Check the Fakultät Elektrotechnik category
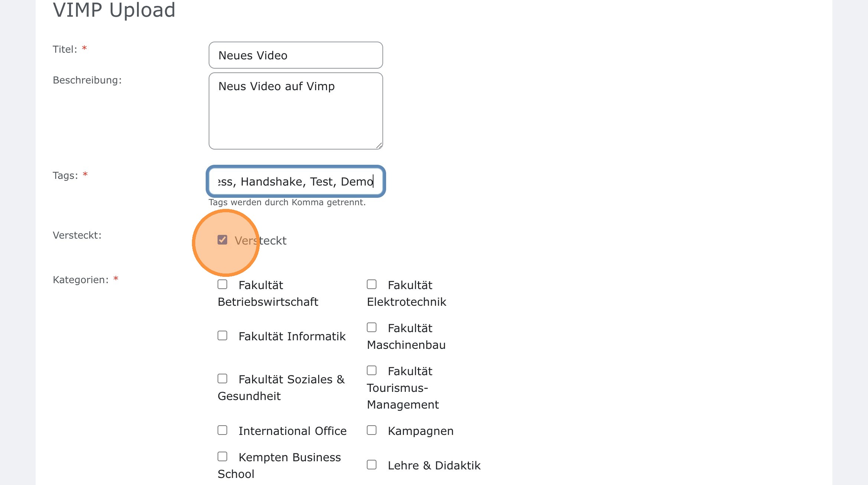 click(372, 284)
